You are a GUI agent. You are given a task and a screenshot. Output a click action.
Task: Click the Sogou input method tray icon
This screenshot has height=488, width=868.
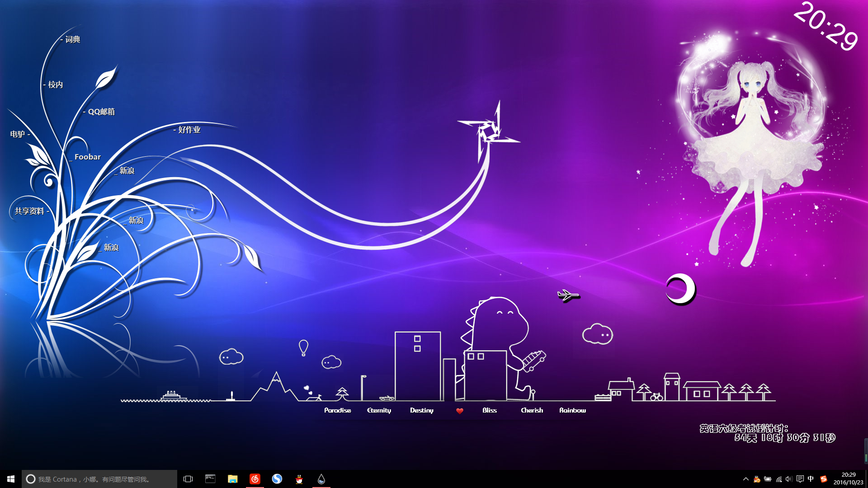(824, 479)
